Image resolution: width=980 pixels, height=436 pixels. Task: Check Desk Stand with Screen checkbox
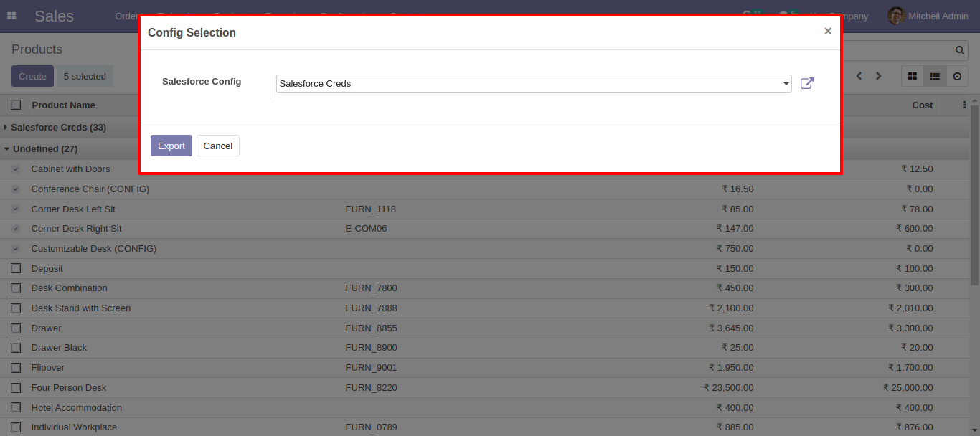(x=16, y=308)
